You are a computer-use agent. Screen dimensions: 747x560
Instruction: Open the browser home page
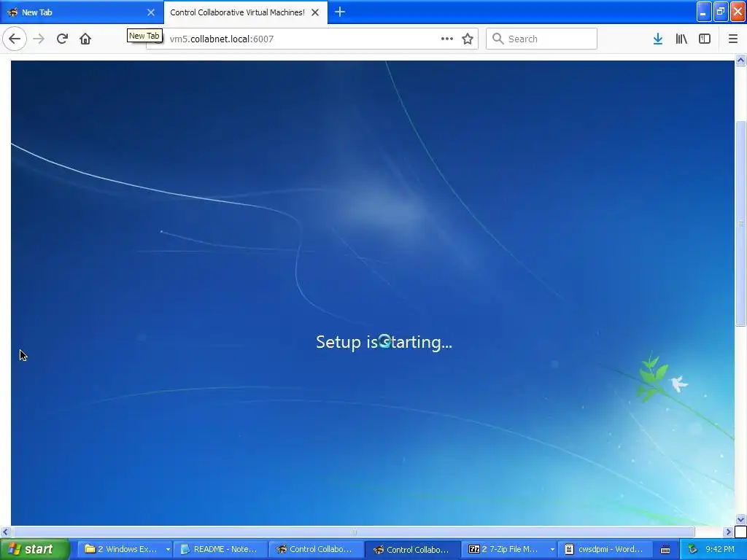click(85, 39)
